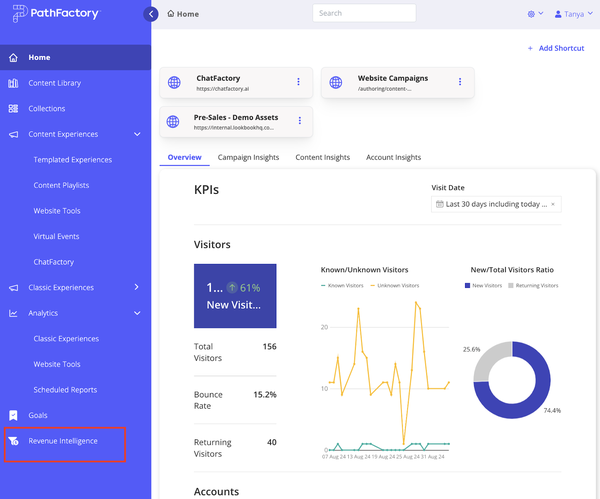Open Classic Experiences under Analytics
The width and height of the screenshot is (600, 499).
66,339
